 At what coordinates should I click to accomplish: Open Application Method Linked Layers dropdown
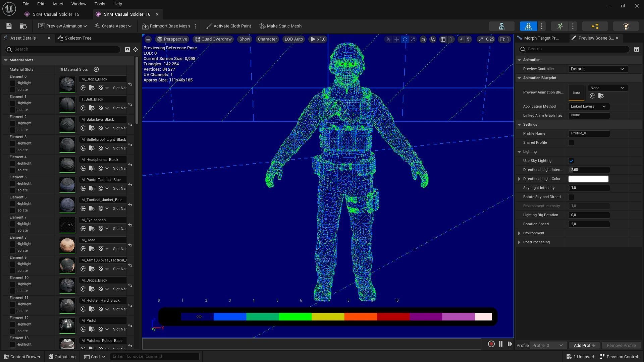tap(589, 107)
